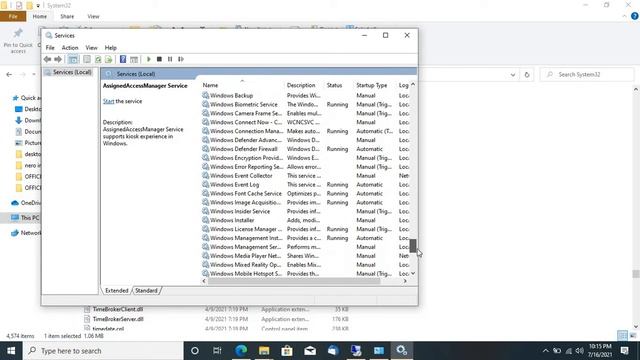Open the File tab in File Explorer
The width and height of the screenshot is (640, 360).
[x=13, y=16]
